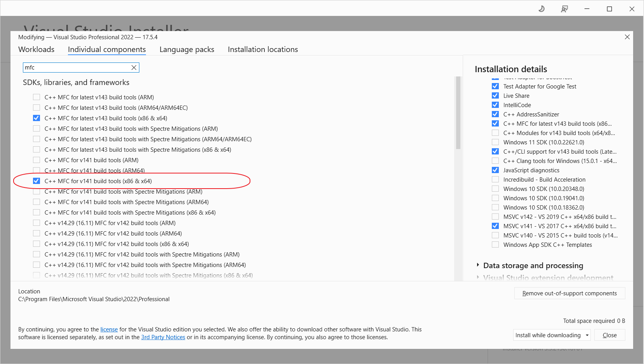644x364 pixels.
Task: Check Windows App SDK C++ Templates
Action: pos(495,244)
